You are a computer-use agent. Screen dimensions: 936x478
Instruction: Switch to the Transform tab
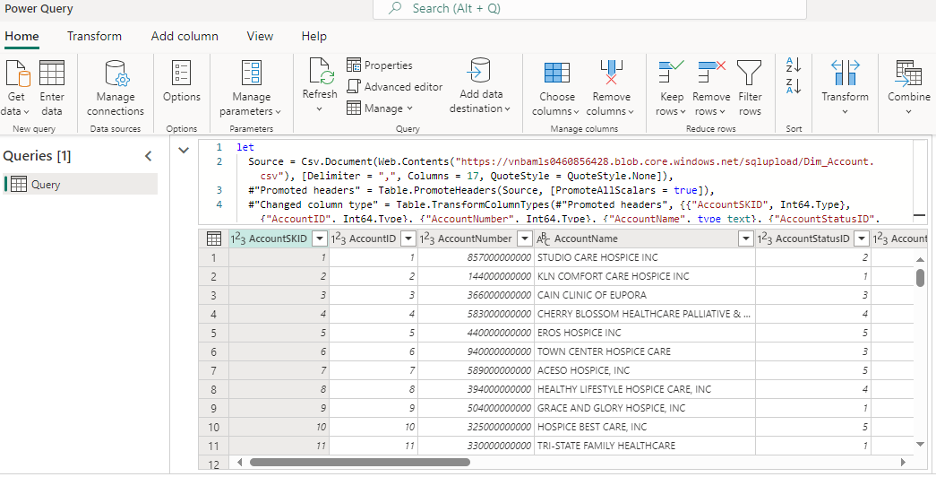(x=94, y=36)
